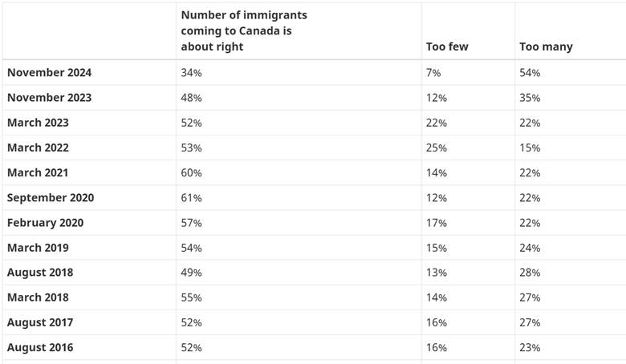This screenshot has height=364, width=626.
Task: Click the 'Too many' column header
Action: click(x=546, y=47)
